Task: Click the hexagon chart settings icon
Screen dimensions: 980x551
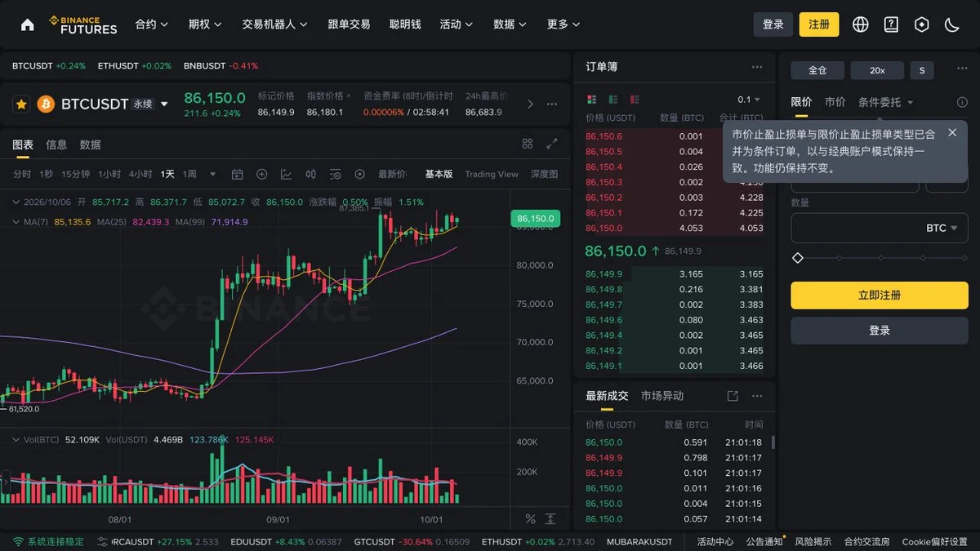Action: pyautogui.click(x=360, y=174)
